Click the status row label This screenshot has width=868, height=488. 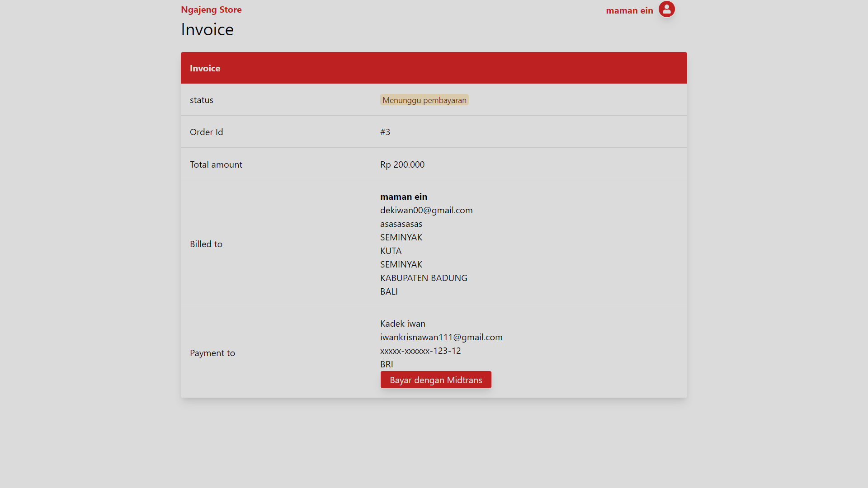click(x=201, y=100)
